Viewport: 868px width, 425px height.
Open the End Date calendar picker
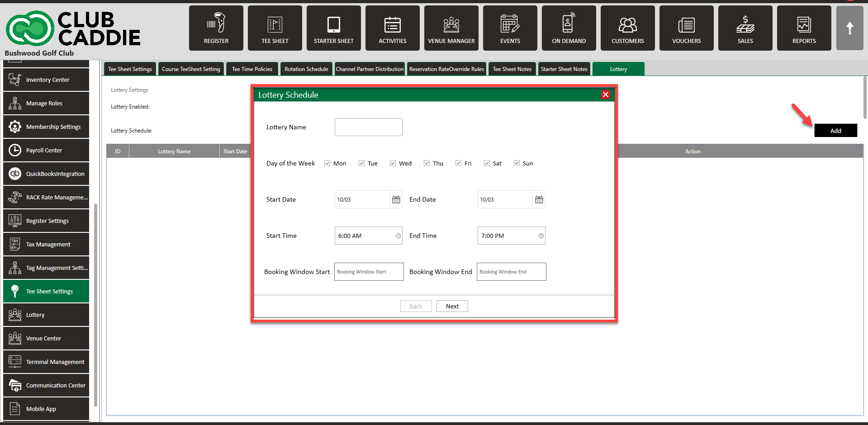[x=539, y=199]
